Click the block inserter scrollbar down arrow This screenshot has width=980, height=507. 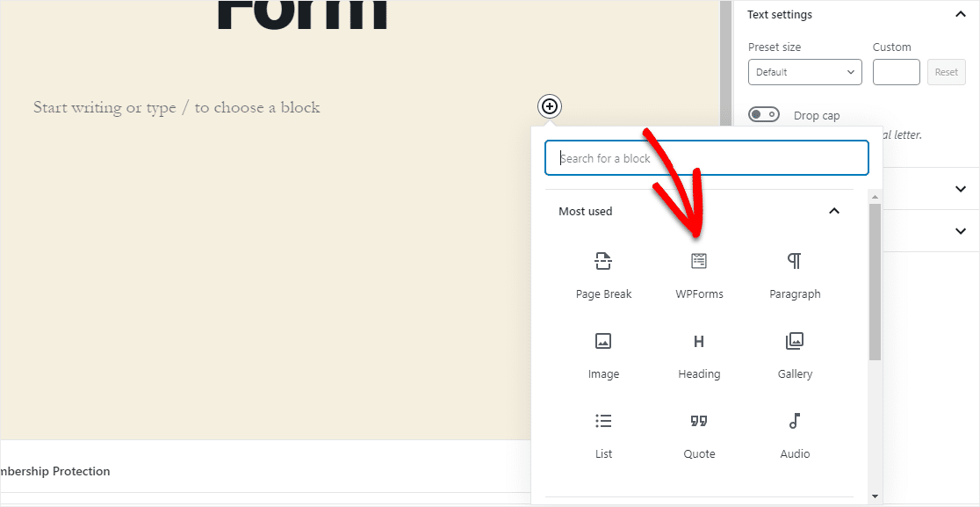pos(875,497)
